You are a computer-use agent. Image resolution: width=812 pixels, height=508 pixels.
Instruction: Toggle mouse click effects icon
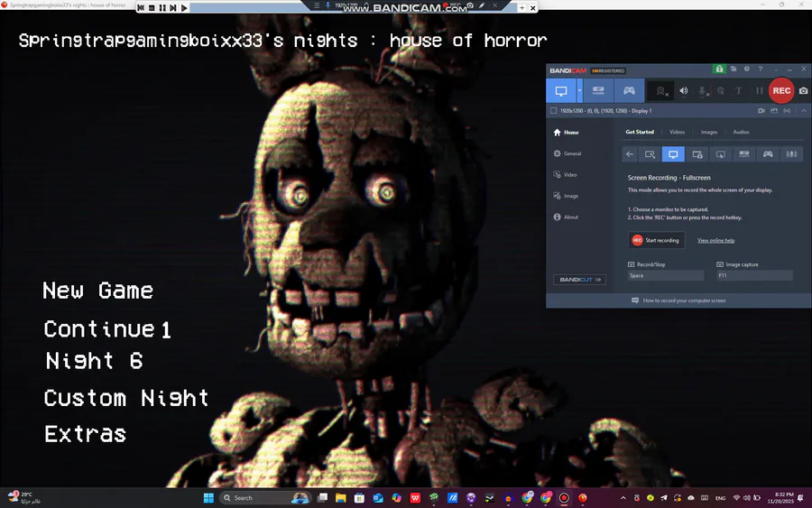pyautogui.click(x=721, y=90)
